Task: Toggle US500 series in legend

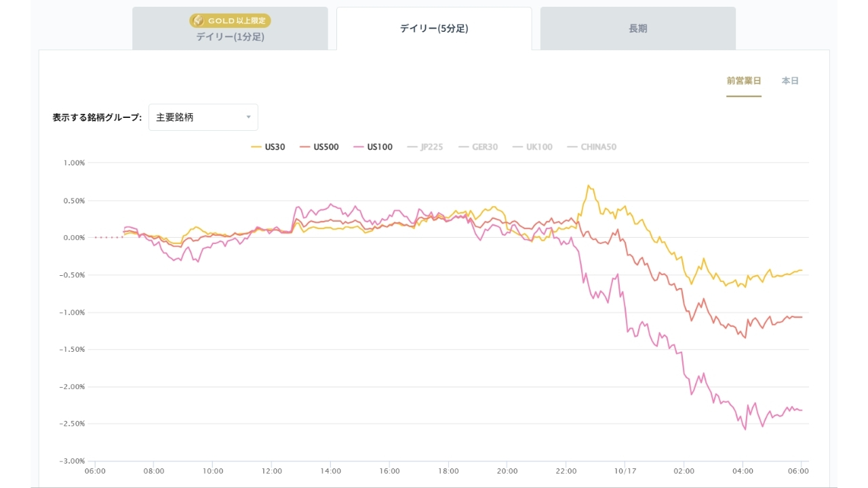Action: coord(319,147)
